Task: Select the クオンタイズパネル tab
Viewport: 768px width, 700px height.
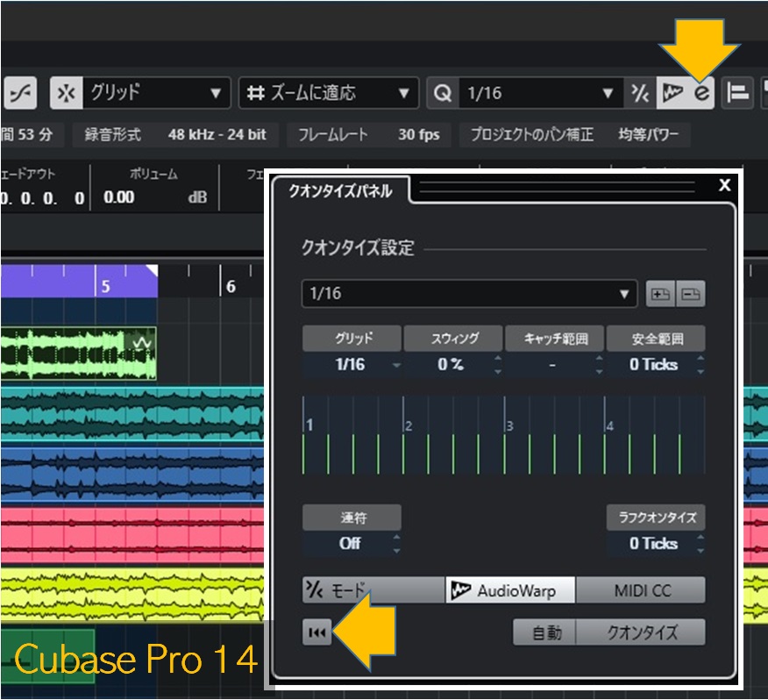Action: [340, 190]
